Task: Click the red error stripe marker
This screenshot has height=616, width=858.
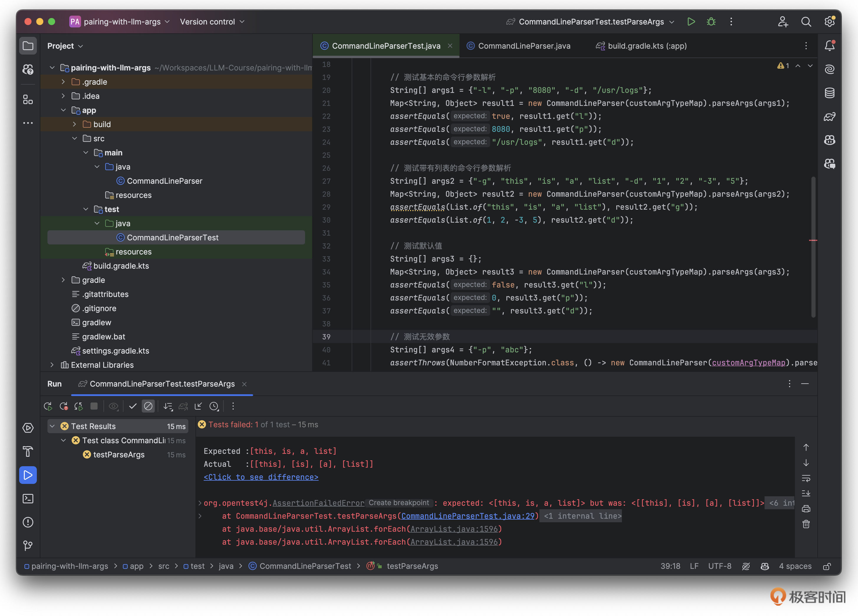Action: [x=813, y=240]
